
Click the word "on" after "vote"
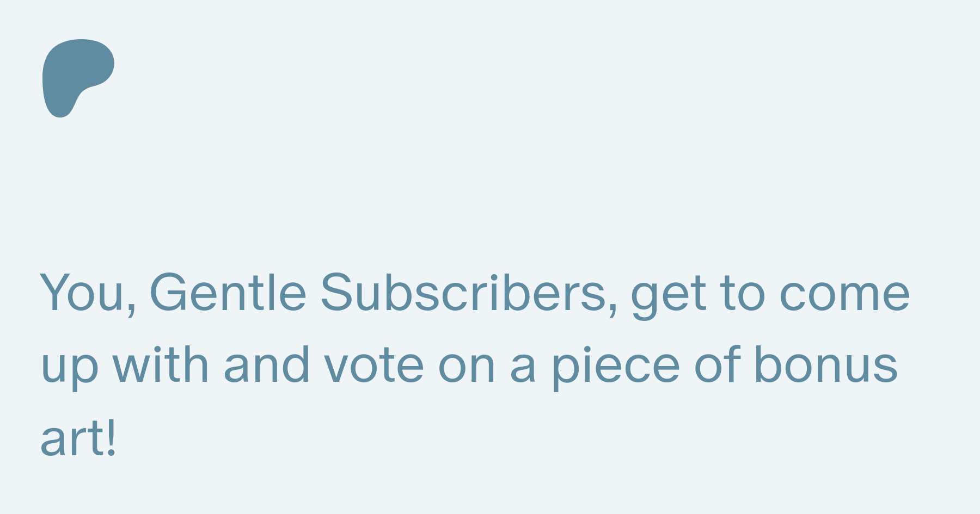(x=467, y=367)
